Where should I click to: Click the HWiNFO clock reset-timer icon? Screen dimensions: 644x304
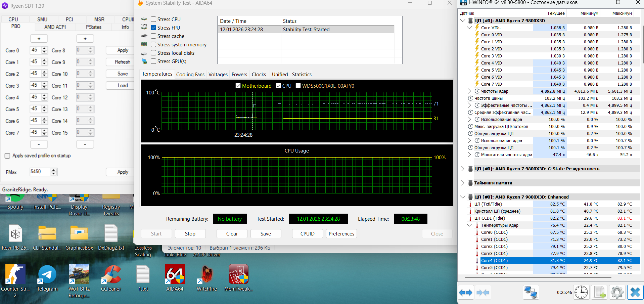581,292
